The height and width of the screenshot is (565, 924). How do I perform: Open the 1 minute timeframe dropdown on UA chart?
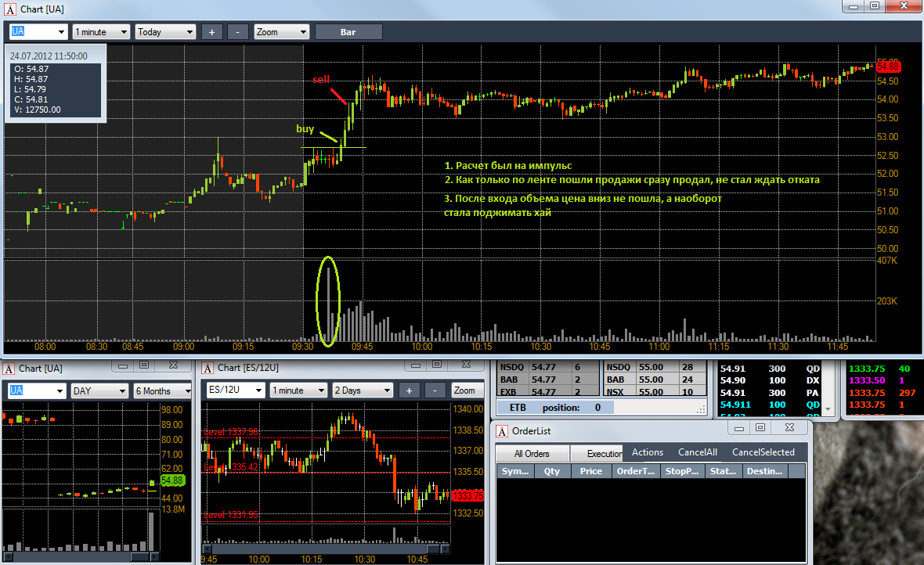[101, 32]
